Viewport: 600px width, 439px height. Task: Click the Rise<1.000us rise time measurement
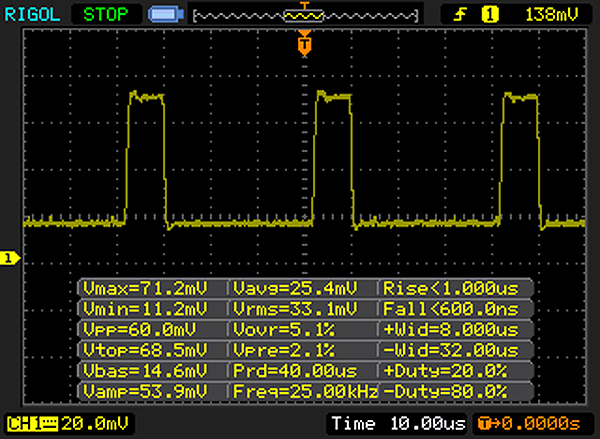[451, 288]
